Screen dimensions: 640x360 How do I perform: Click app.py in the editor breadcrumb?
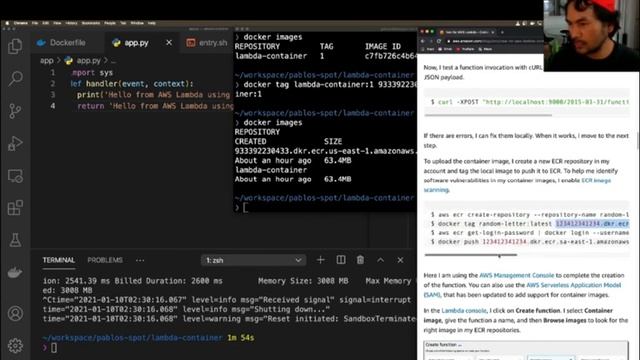tap(88, 60)
